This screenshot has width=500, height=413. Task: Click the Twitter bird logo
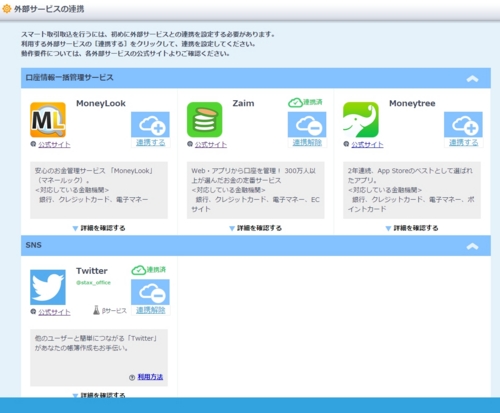(x=48, y=287)
